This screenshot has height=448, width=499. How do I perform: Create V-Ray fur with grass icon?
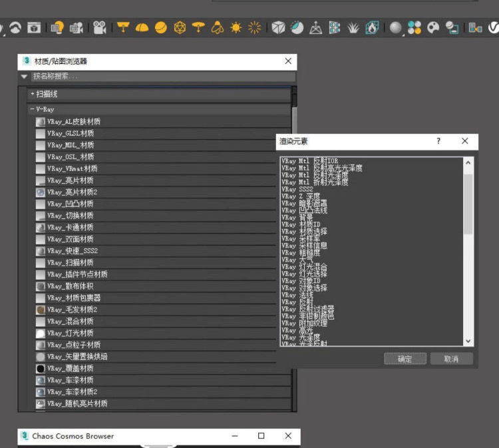(353, 28)
